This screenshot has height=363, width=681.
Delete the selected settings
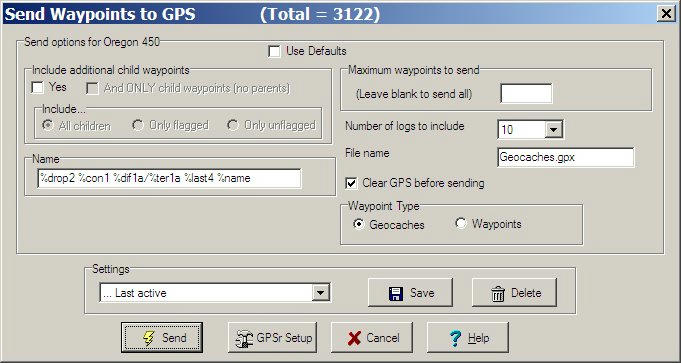coord(514,293)
